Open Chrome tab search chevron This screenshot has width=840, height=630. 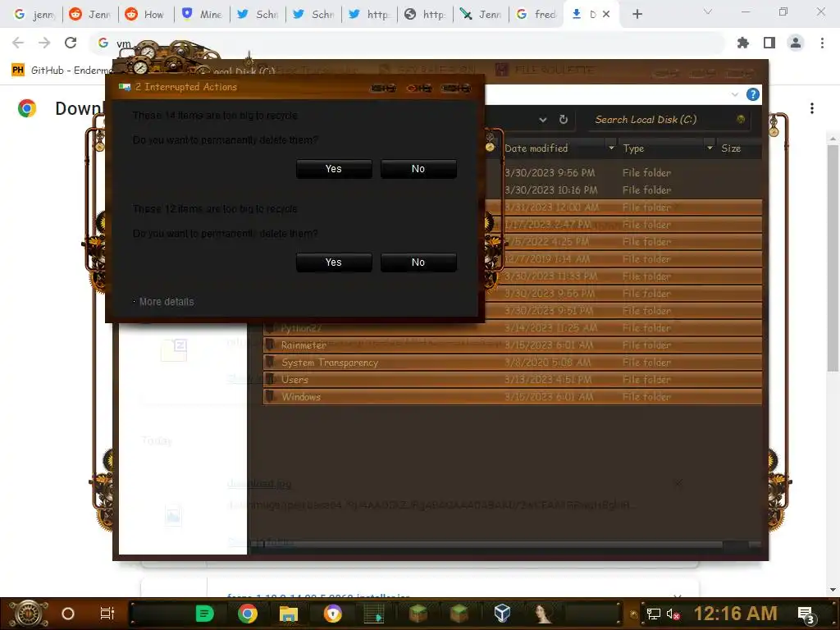(x=708, y=11)
